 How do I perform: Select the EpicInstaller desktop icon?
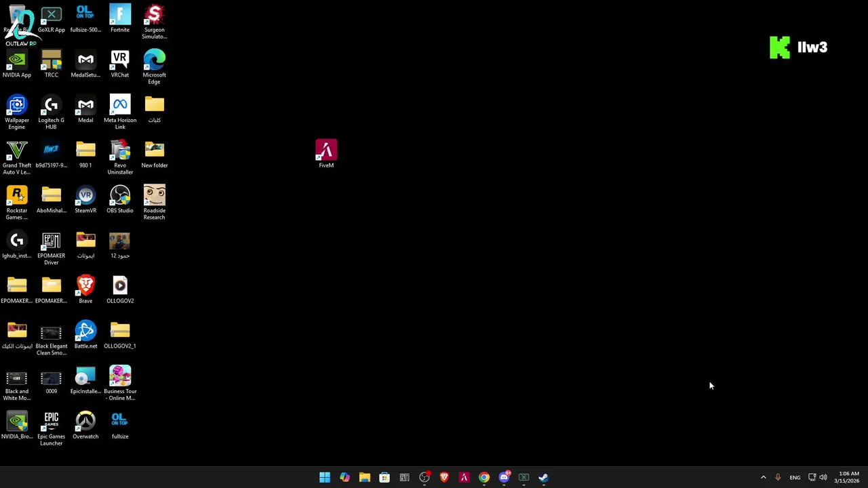(85, 380)
